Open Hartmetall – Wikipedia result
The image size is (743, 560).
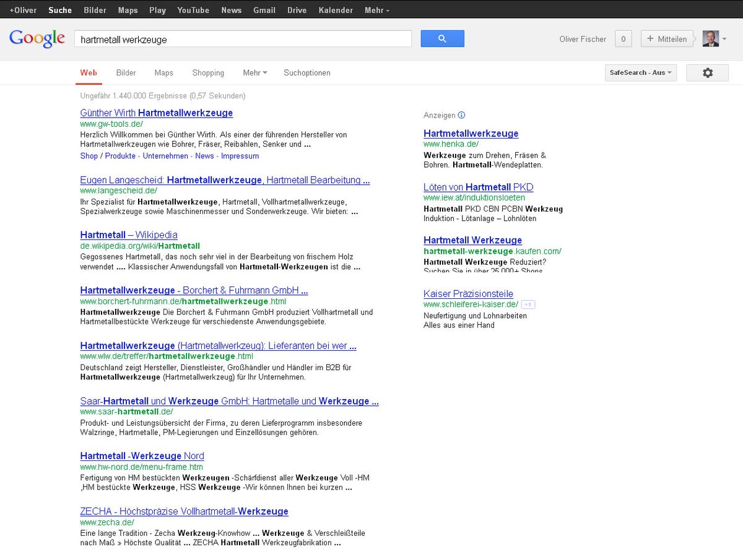[x=129, y=235]
